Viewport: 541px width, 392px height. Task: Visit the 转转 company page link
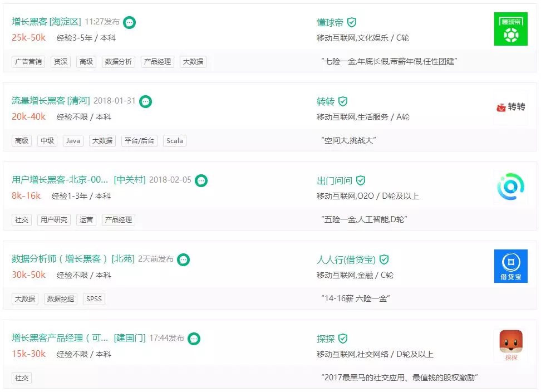pyautogui.click(x=326, y=101)
